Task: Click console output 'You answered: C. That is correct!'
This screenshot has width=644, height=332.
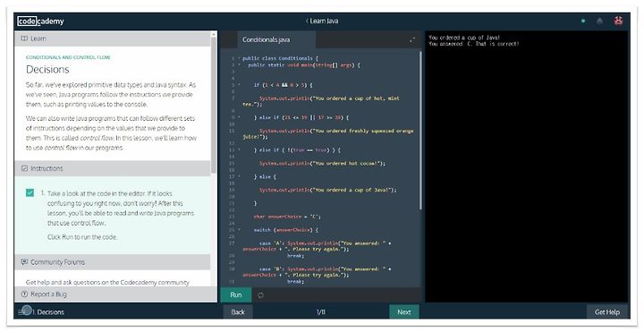Action: (x=473, y=44)
